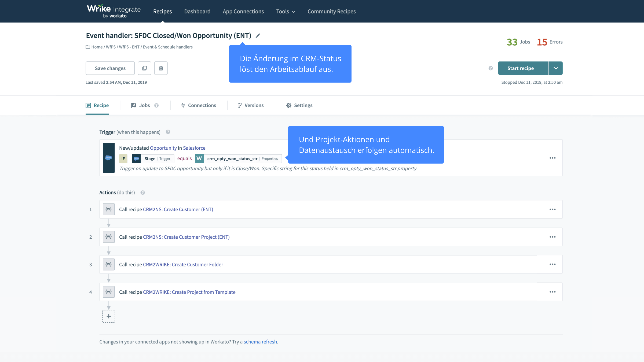Click the WfPS - ENT breadcrumb link
Screen dimensions: 644x362
[x=129, y=47]
